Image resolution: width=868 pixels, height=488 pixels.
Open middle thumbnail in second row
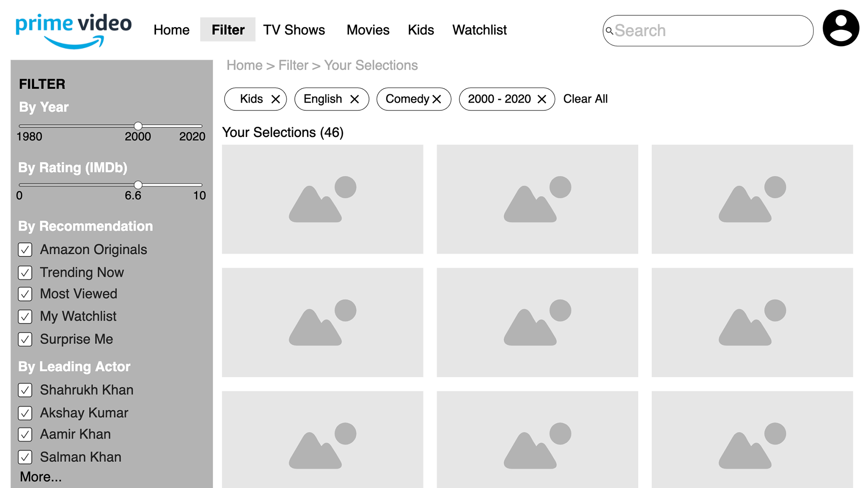(x=538, y=323)
